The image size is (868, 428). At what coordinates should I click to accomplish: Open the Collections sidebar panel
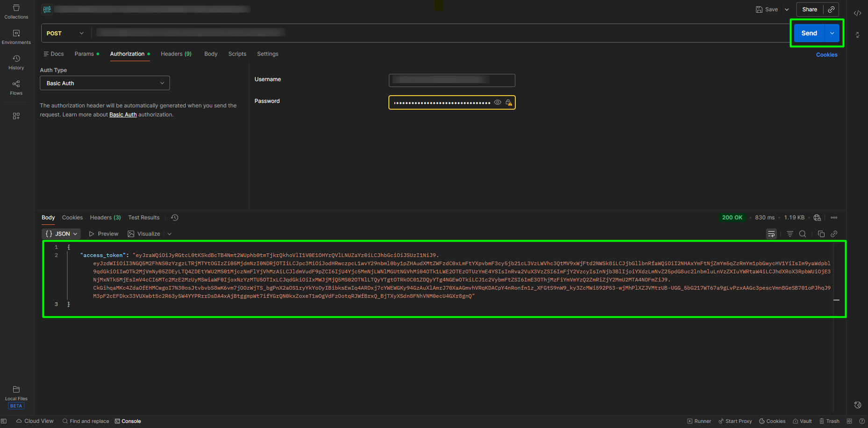click(16, 12)
